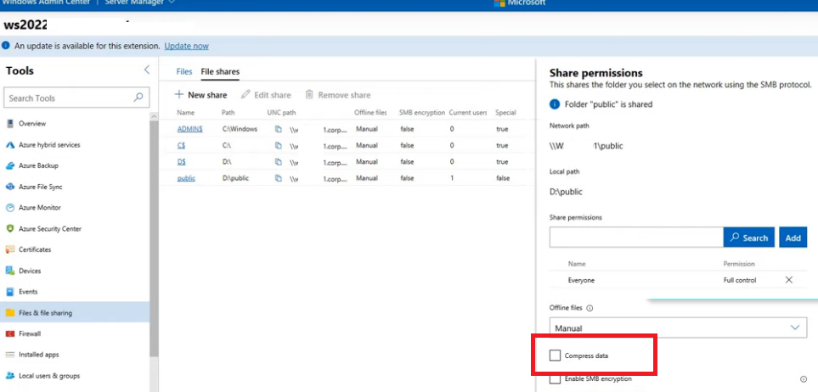Open Events tool icon
Screen dimensions: 818x392
coord(9,292)
